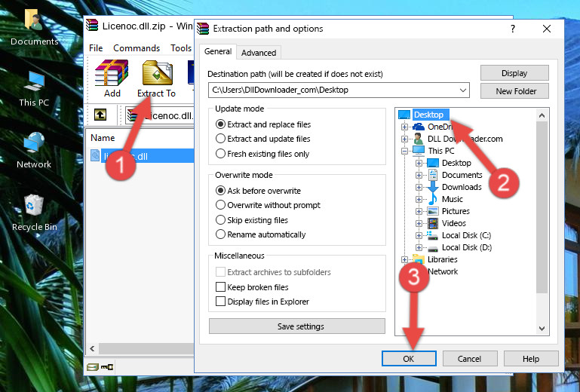Click the Display button
The height and width of the screenshot is (392, 580).
(x=514, y=73)
